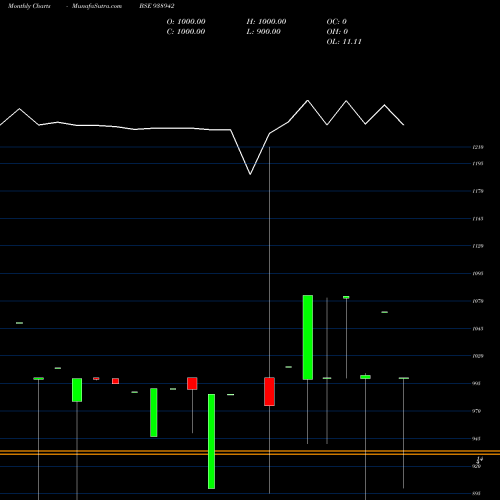Viewport: 500px width, 500px height.
Task: Click the H: 1000.00 high value
Action: coord(266,22)
